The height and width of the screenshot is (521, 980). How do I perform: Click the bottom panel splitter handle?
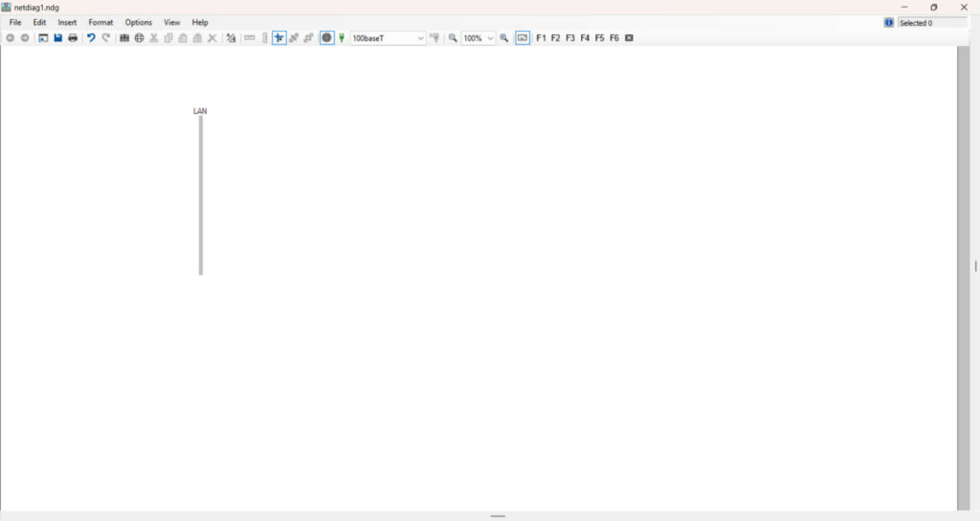pos(498,516)
